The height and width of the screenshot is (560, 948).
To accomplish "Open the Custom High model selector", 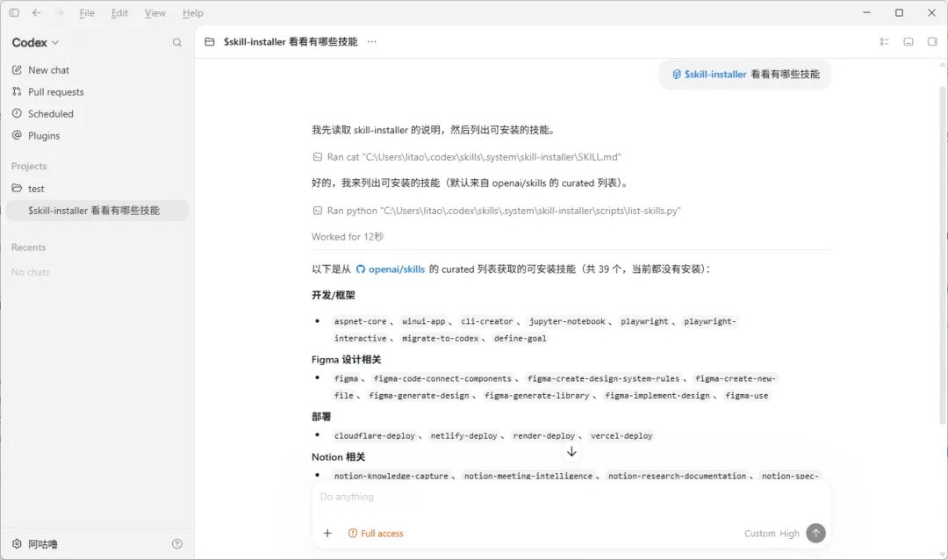I will 772,534.
